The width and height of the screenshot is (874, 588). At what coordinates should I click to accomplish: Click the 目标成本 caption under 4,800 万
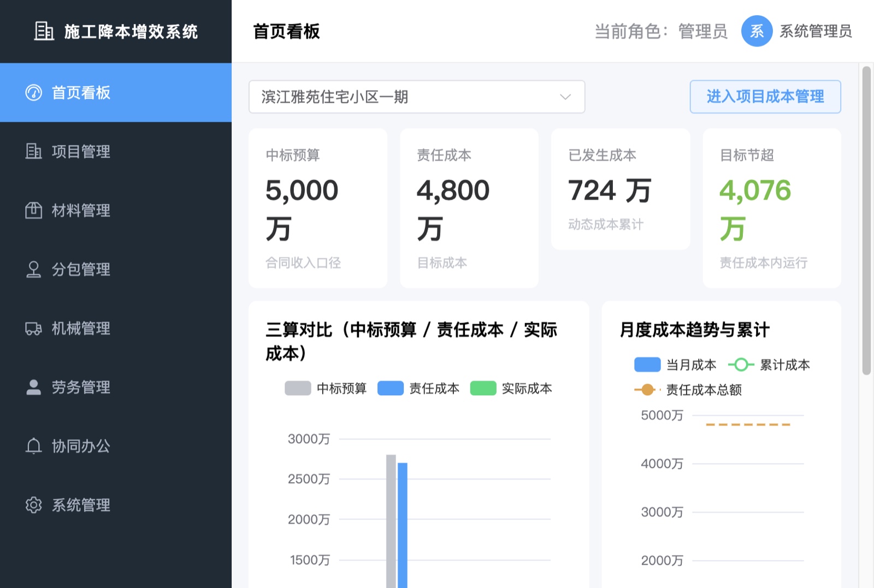coord(442,263)
